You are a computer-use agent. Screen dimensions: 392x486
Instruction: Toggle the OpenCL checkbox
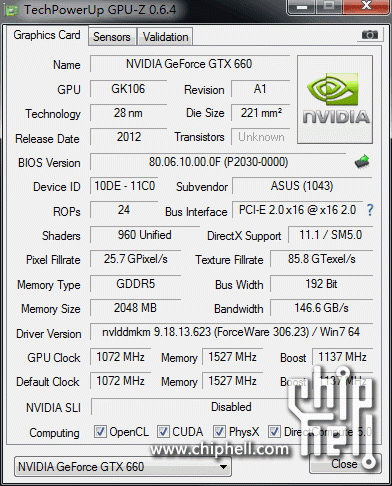point(100,432)
